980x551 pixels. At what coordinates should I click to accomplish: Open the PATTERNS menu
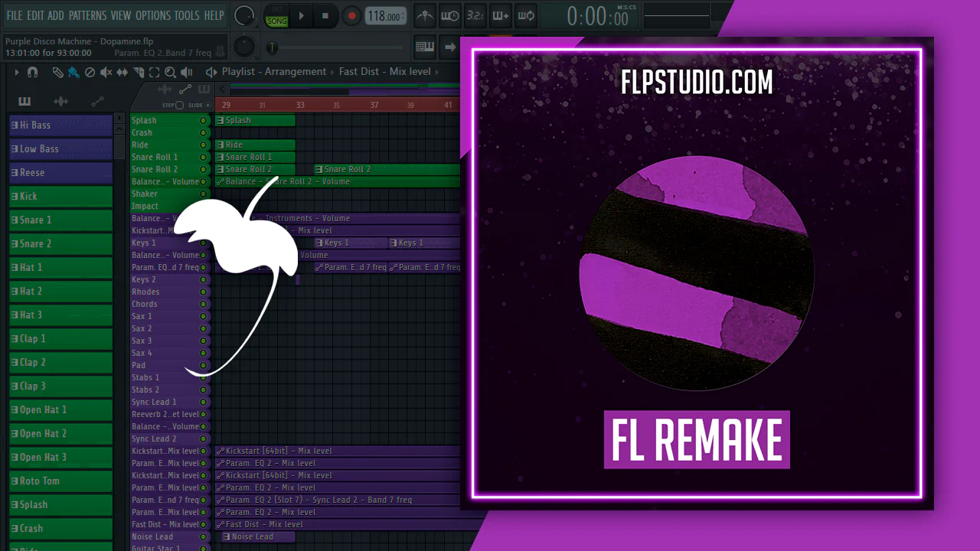coord(87,15)
